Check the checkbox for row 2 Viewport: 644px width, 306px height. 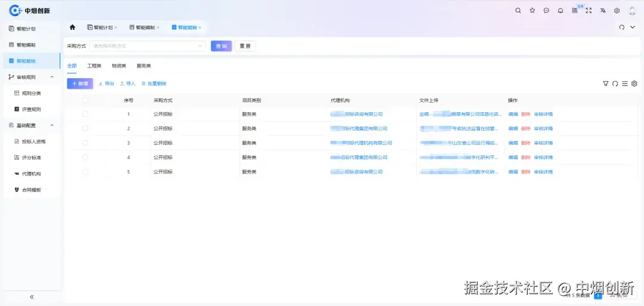pyautogui.click(x=85, y=129)
